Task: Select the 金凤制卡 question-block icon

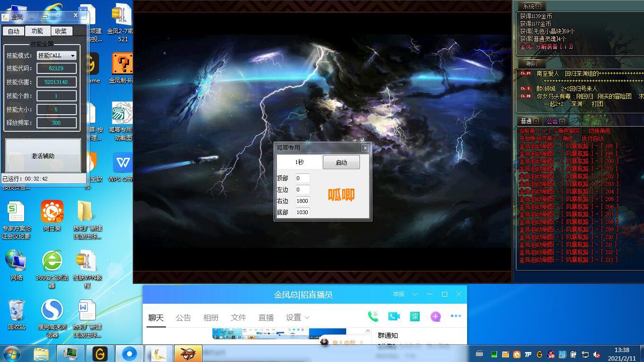Action: pos(122,68)
